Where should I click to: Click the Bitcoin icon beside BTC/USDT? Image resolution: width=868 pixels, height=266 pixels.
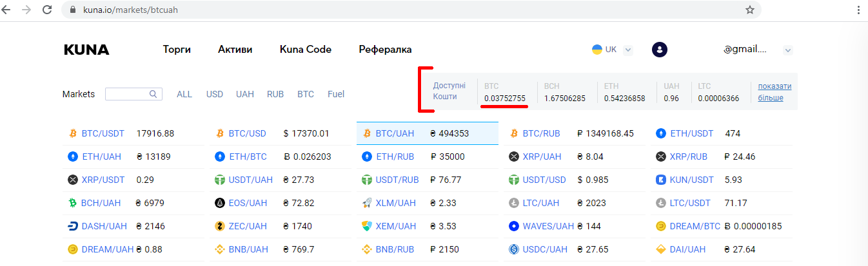tap(73, 134)
